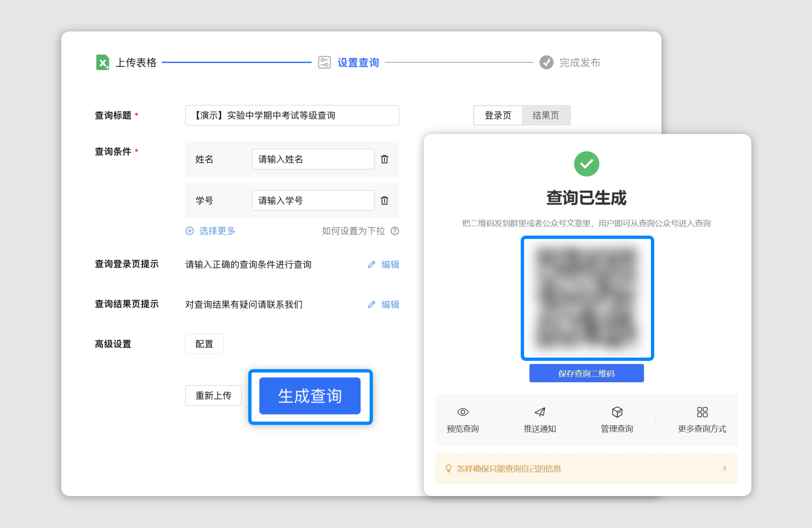The width and height of the screenshot is (812, 528).
Task: Click the blurred QR code image
Action: tap(587, 298)
